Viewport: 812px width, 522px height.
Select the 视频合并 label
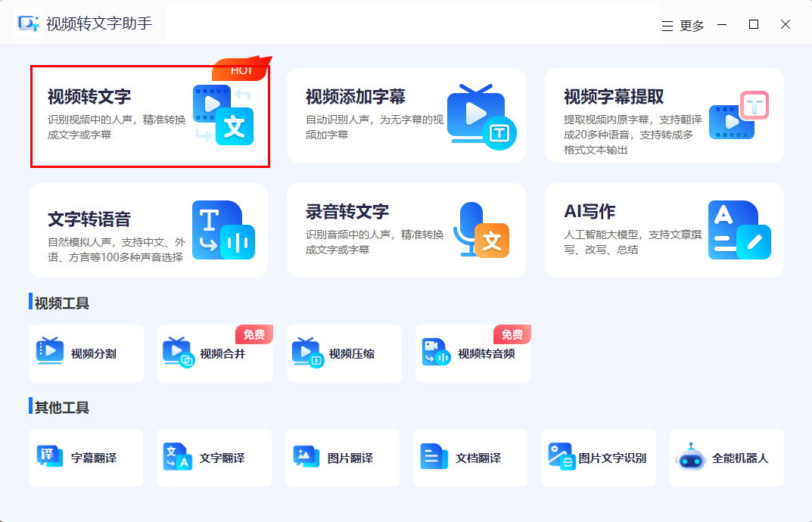coord(222,354)
